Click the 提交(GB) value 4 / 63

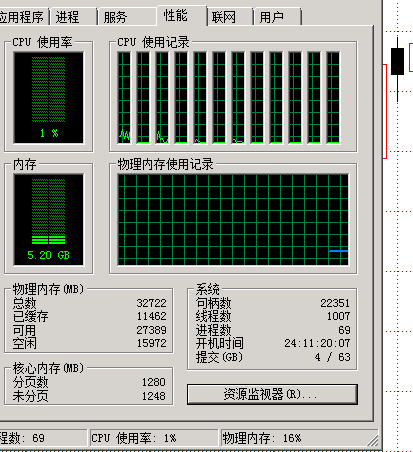click(x=332, y=357)
